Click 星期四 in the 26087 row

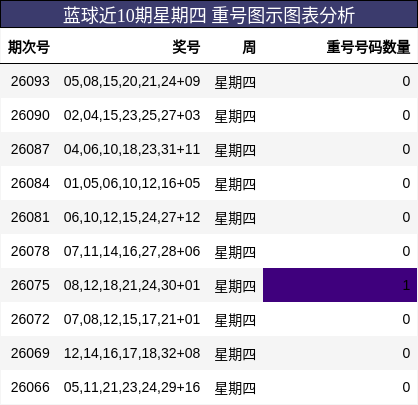[235, 150]
